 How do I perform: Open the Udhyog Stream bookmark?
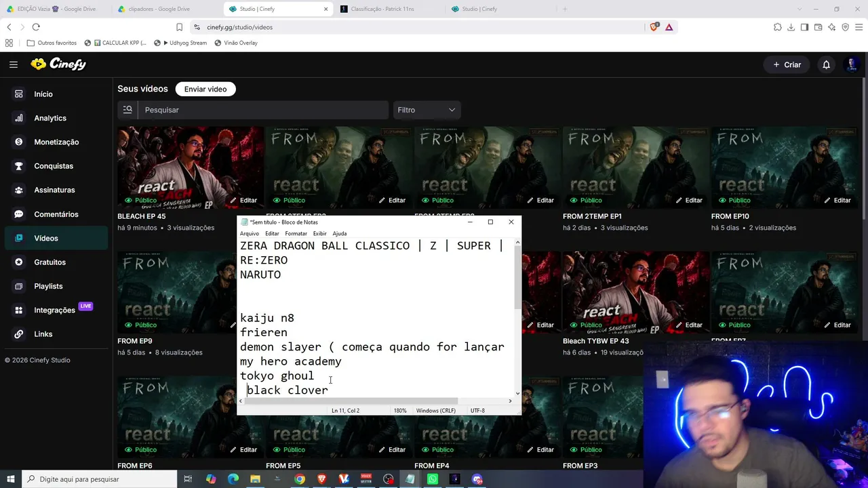tap(180, 43)
